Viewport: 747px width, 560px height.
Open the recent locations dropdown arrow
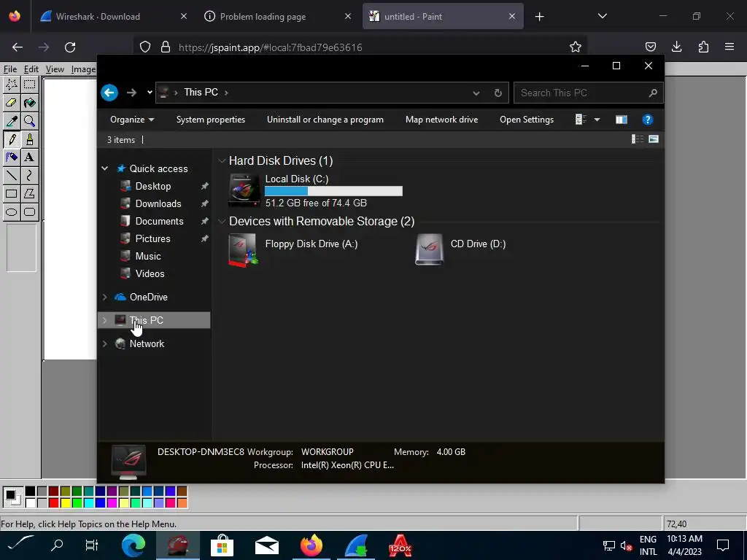point(150,93)
